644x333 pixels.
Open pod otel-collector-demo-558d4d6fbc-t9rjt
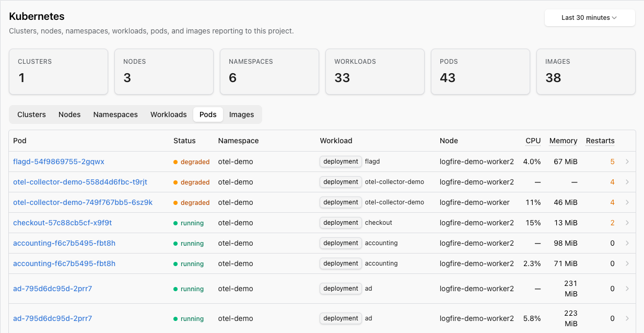(80, 182)
